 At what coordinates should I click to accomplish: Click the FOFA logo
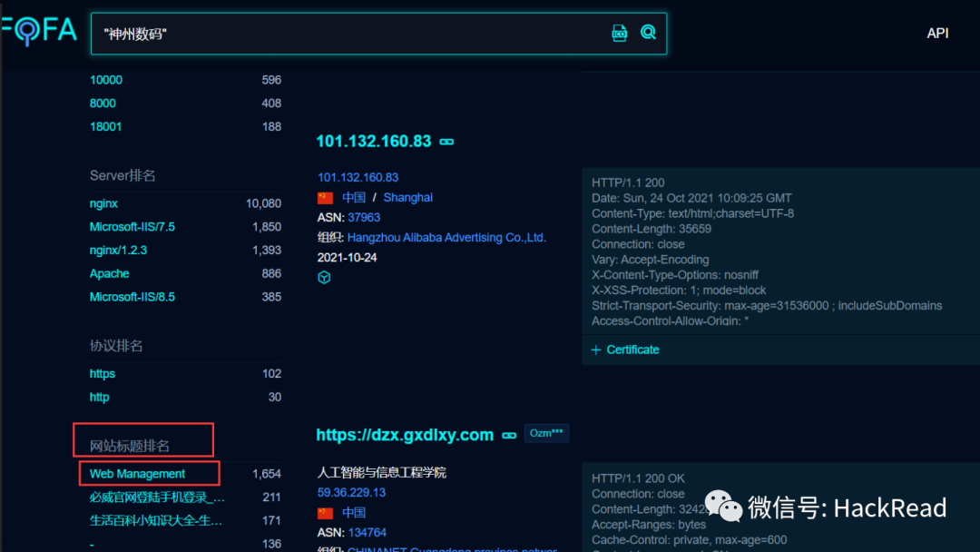[39, 31]
